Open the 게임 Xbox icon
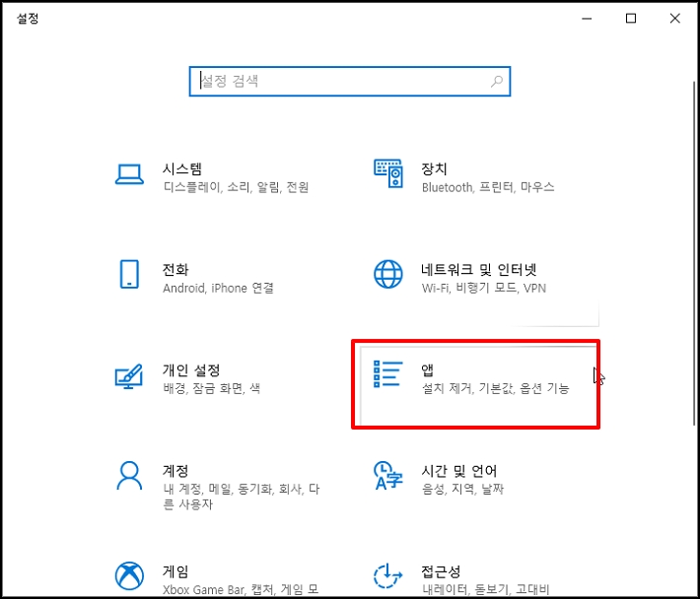Viewport: 700px width, 599px height. (129, 575)
